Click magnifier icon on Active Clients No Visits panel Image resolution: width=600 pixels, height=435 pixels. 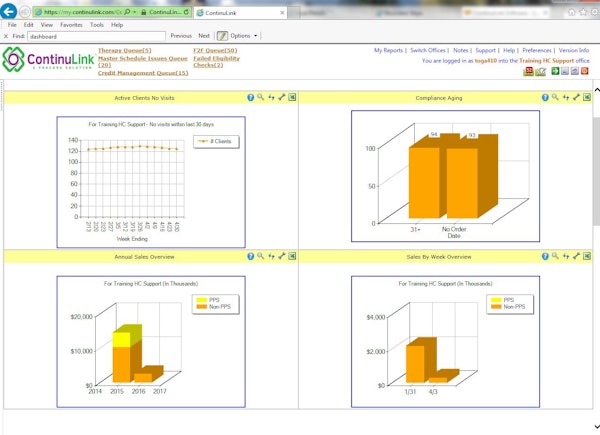261,98
